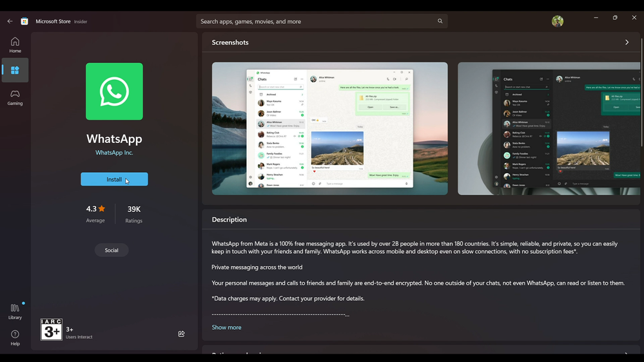Select the Social category tag

[112, 251]
